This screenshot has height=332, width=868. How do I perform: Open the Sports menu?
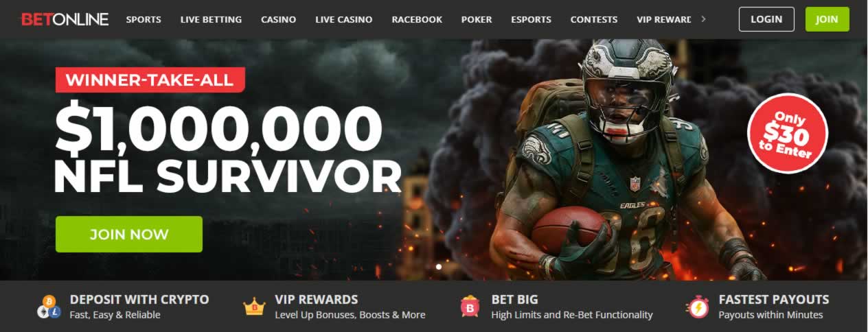(x=144, y=19)
